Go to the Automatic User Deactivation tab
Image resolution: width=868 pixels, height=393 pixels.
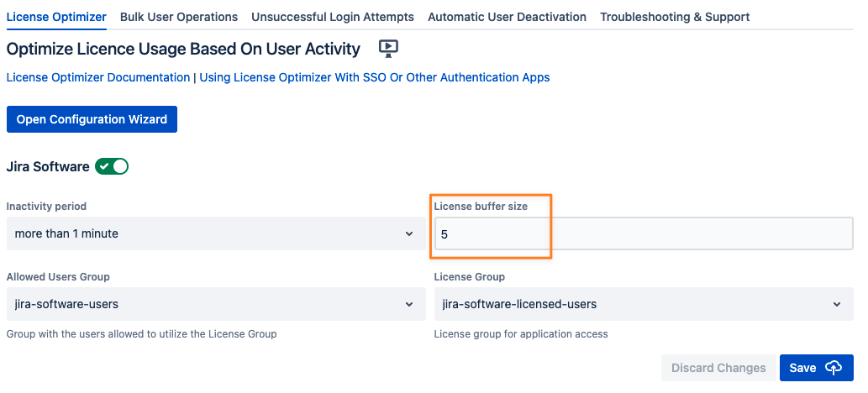(507, 17)
